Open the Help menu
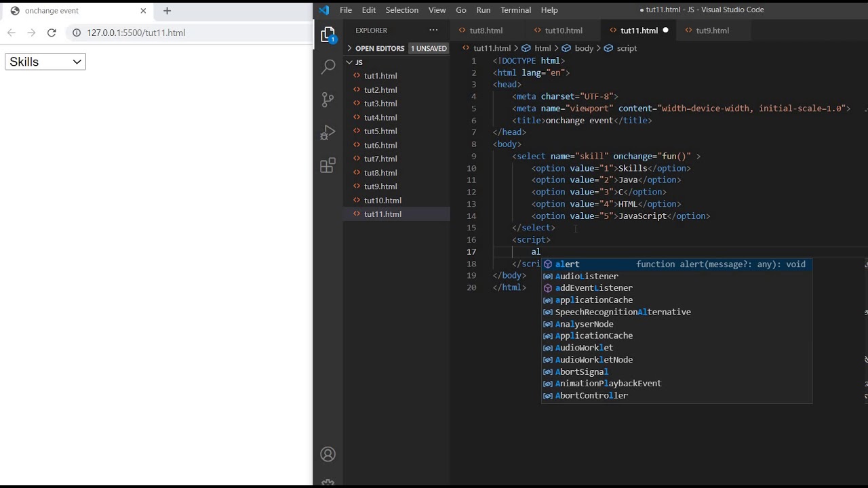This screenshot has width=868, height=488. point(549,10)
